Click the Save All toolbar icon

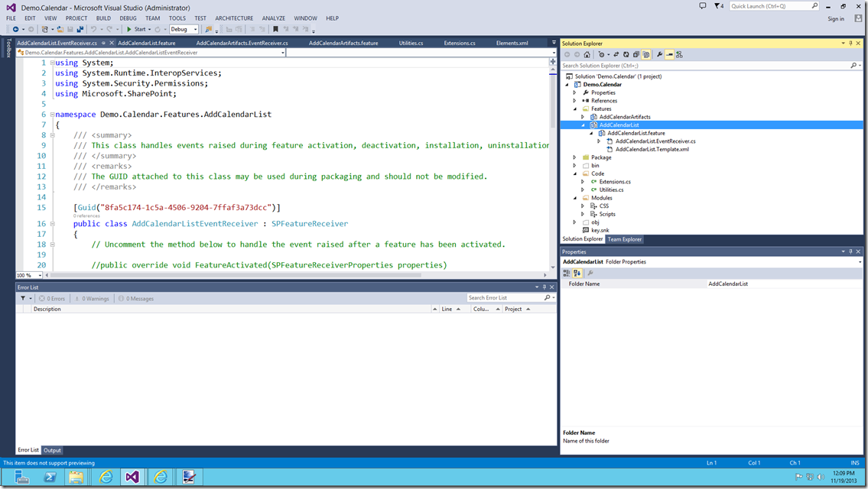(80, 29)
